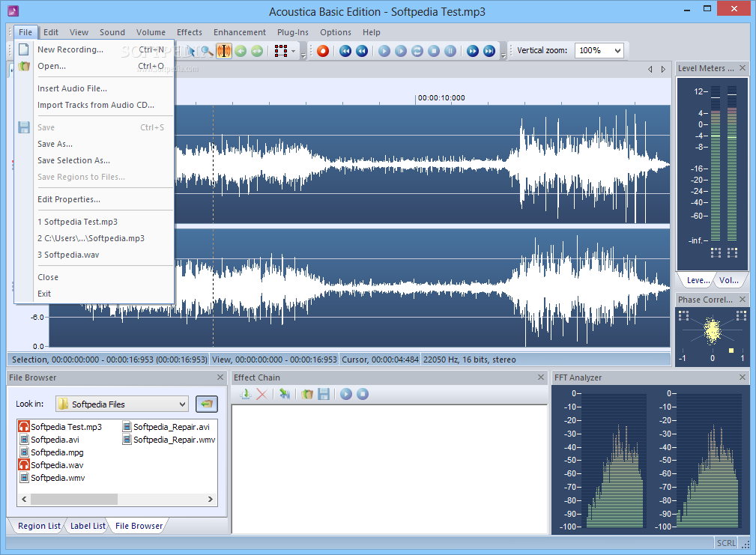Click the red-handled region selection icon
Viewport: 756px width, 555px height.
281,51
